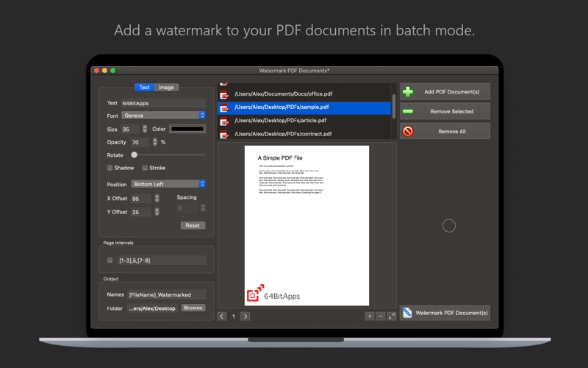Open the Font dropdown showing Geneva
The height and width of the screenshot is (368, 588).
pyautogui.click(x=163, y=116)
